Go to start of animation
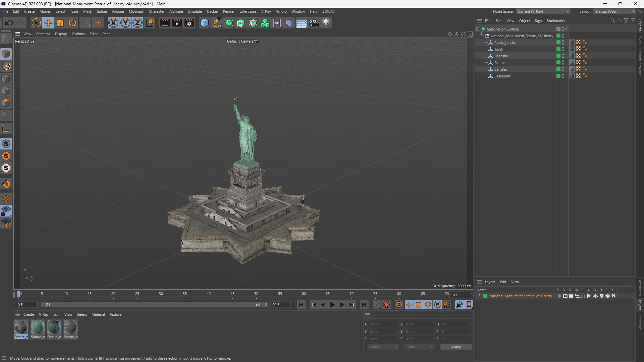Viewport: 644px width, 362px height. (301, 305)
